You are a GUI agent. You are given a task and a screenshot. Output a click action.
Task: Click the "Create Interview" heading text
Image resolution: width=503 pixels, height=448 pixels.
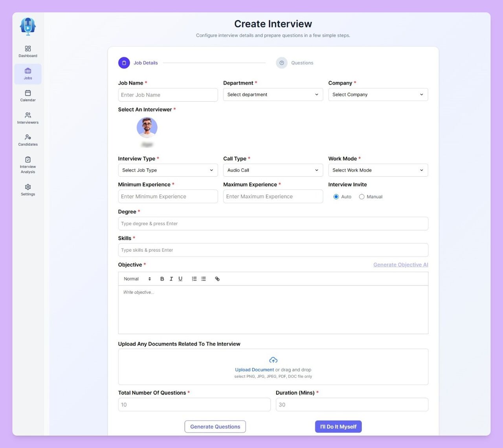(x=273, y=24)
